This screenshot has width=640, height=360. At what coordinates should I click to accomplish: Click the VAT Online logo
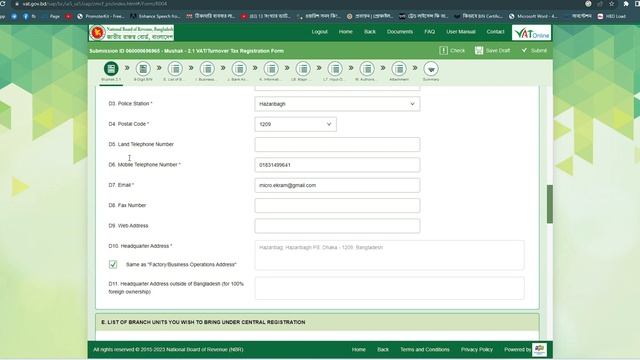531,33
